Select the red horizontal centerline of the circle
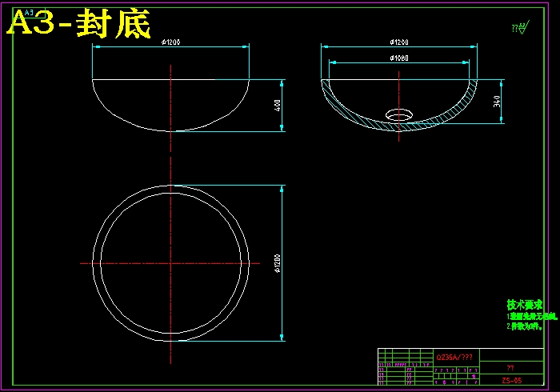560x392 pixels. [x=120, y=263]
